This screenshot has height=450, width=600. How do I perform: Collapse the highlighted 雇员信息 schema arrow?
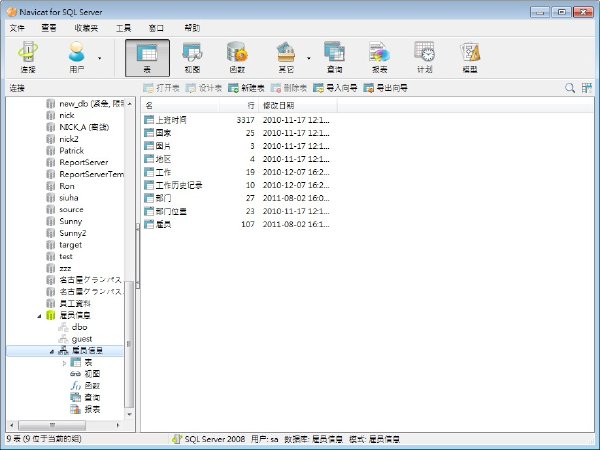52,351
